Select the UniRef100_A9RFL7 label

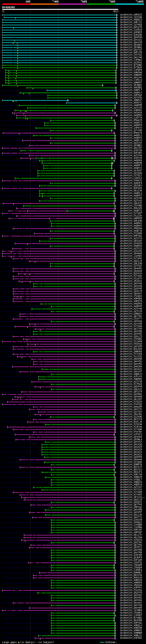[x=131, y=90]
